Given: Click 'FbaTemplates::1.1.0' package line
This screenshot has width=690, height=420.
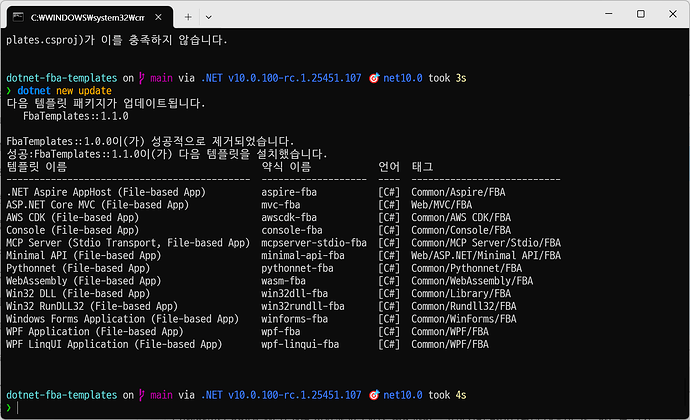Looking at the screenshot, I should coord(69,116).
